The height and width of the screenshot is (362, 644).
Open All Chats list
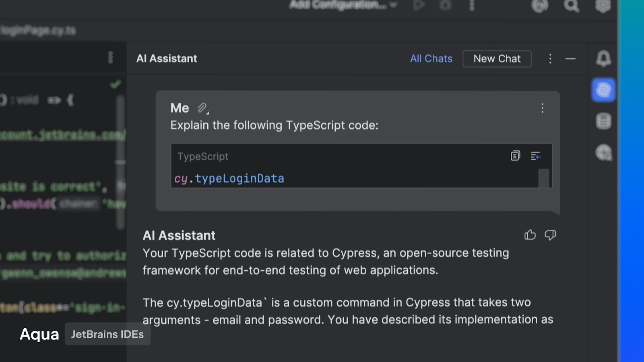pyautogui.click(x=431, y=59)
